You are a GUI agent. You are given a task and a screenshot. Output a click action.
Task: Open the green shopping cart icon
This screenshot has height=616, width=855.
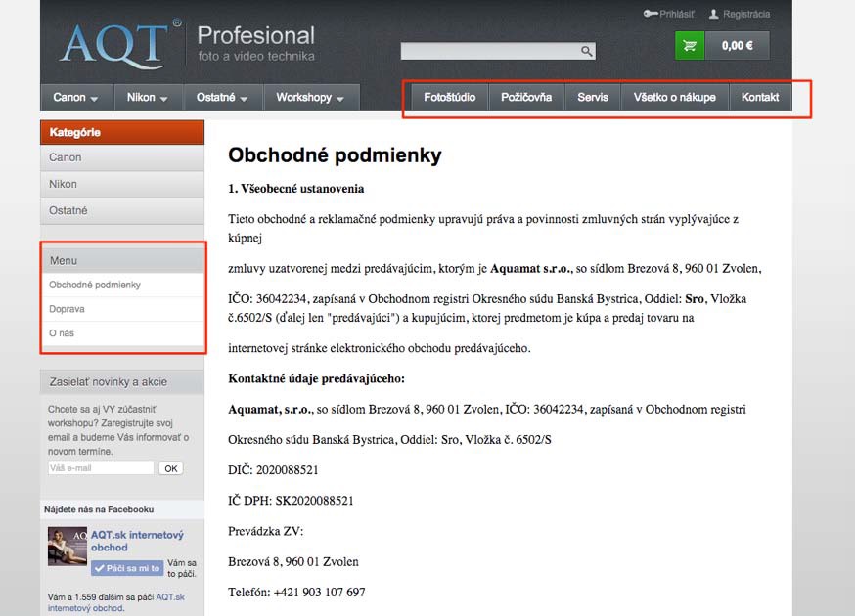[690, 46]
